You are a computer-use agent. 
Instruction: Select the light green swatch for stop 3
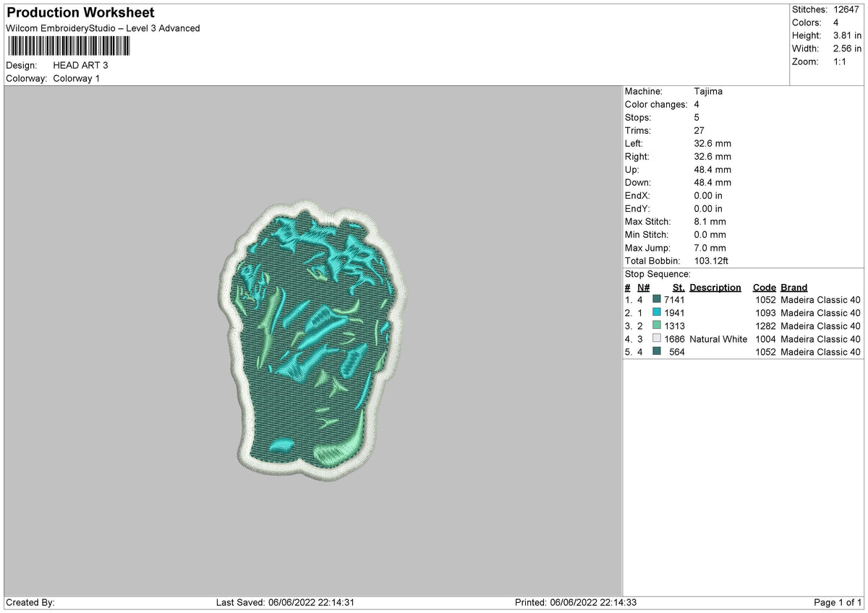[655, 325]
